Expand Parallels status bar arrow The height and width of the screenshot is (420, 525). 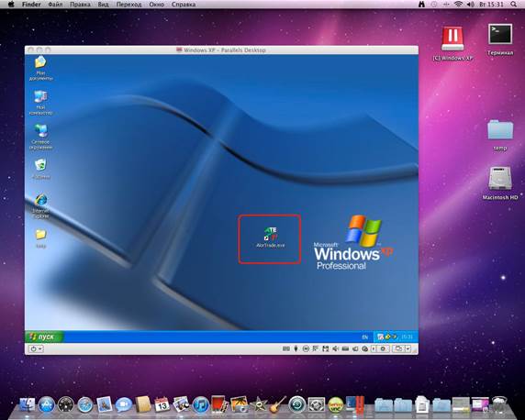pos(374,348)
